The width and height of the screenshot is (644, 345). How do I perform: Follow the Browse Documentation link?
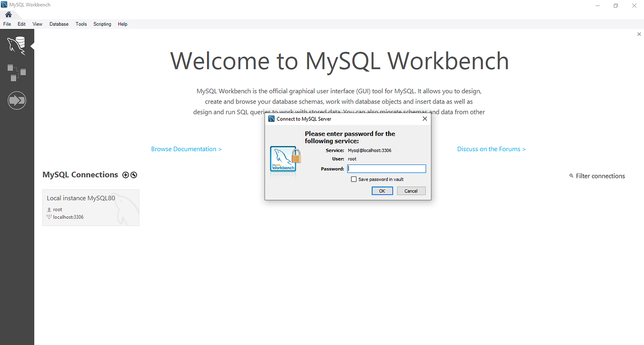pyautogui.click(x=186, y=149)
